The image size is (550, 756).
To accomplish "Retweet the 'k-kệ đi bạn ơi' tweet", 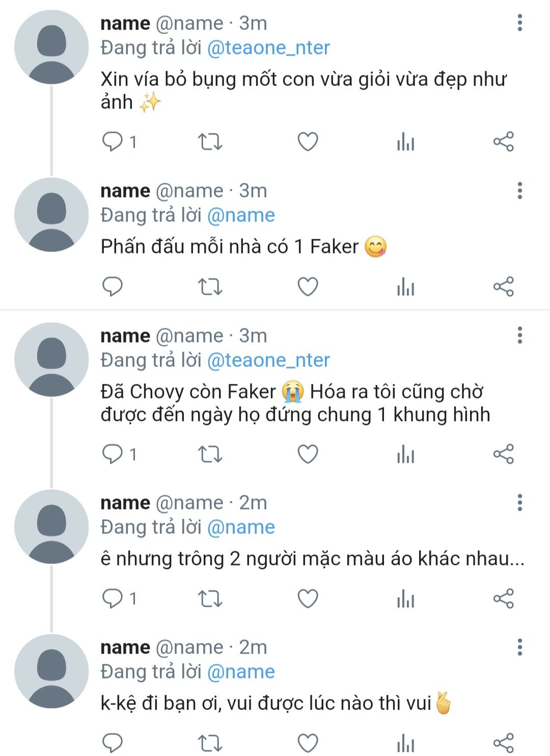I will (210, 743).
